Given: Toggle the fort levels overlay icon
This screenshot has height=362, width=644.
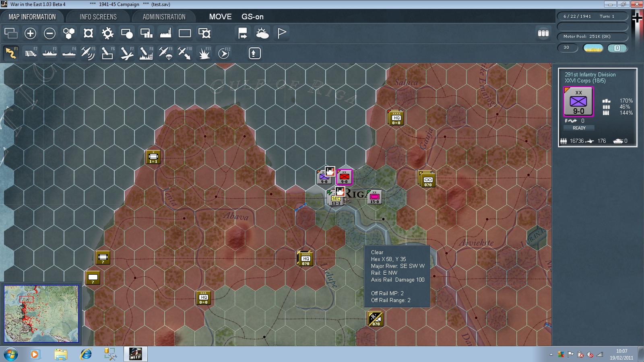Looking at the screenshot, I should tap(88, 33).
